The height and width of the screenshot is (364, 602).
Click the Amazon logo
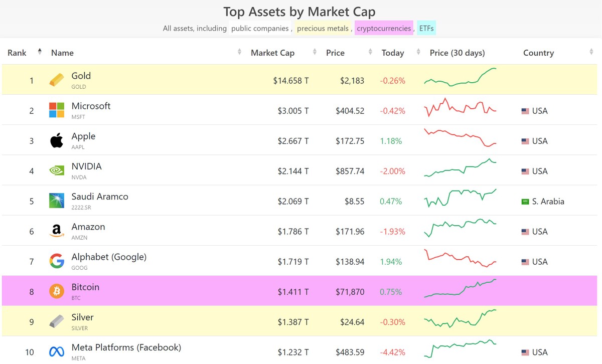(56, 231)
